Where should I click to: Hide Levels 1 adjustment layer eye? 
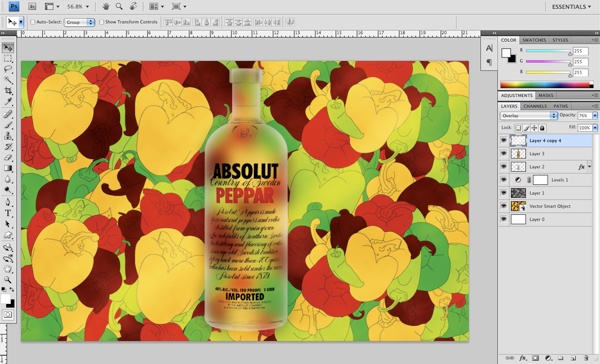504,180
